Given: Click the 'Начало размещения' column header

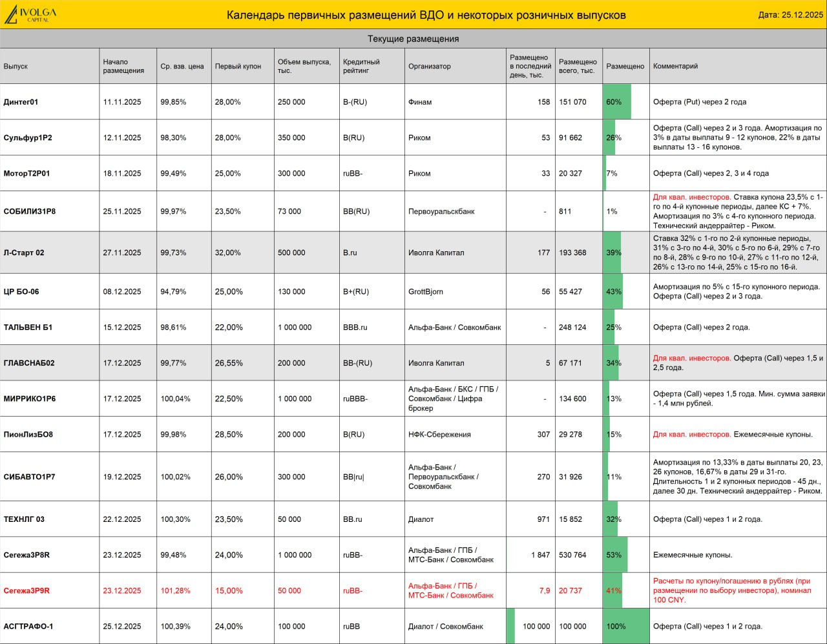Looking at the screenshot, I should click(x=123, y=66).
